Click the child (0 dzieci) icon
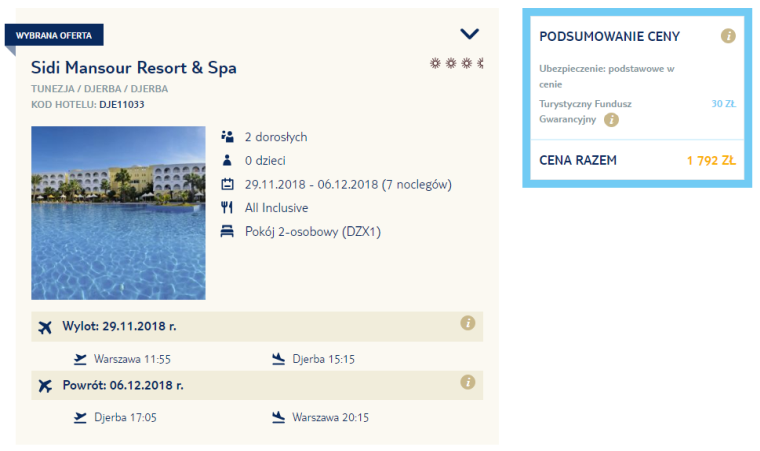This screenshot has width=760, height=451. coord(227,160)
